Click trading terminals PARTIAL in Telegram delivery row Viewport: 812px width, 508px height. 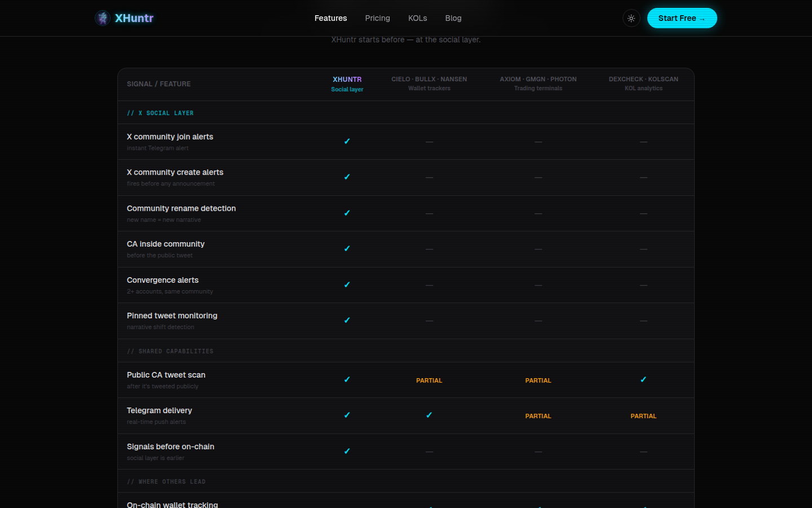(x=538, y=416)
